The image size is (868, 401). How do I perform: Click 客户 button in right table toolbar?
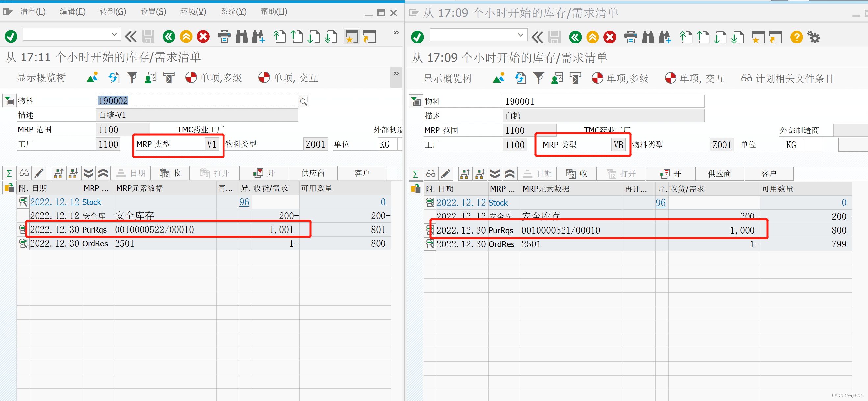768,174
